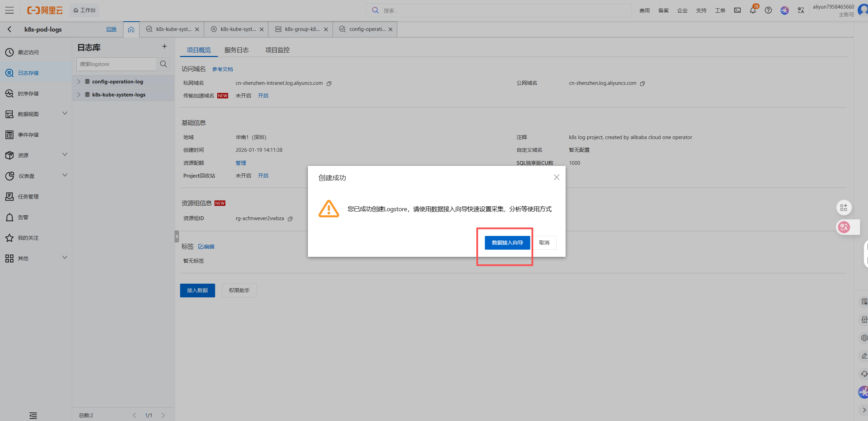Click the logstore search magnifier icon
Image resolution: width=868 pixels, height=421 pixels.
click(x=164, y=64)
